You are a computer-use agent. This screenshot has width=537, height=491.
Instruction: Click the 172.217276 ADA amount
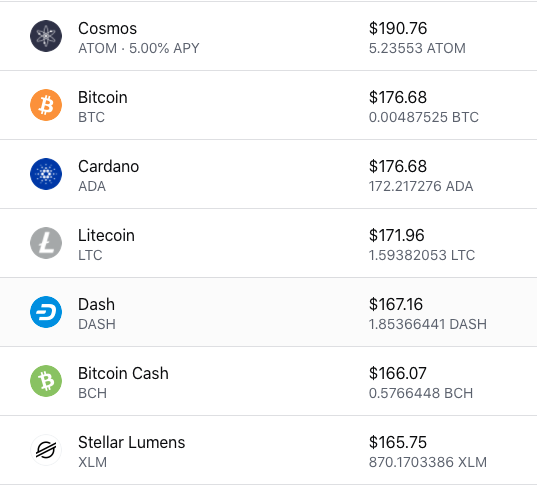[421, 186]
